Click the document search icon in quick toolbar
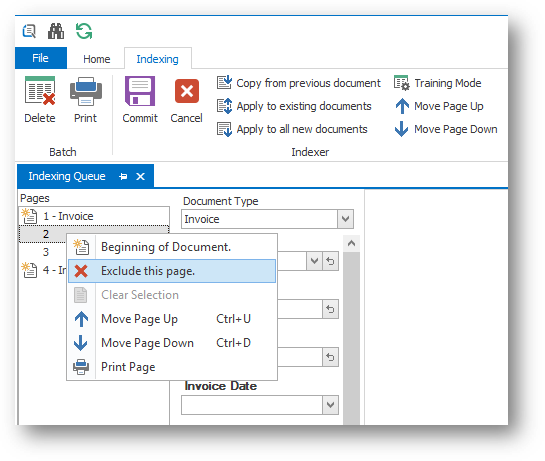This screenshot has height=461, width=545. pos(29,31)
